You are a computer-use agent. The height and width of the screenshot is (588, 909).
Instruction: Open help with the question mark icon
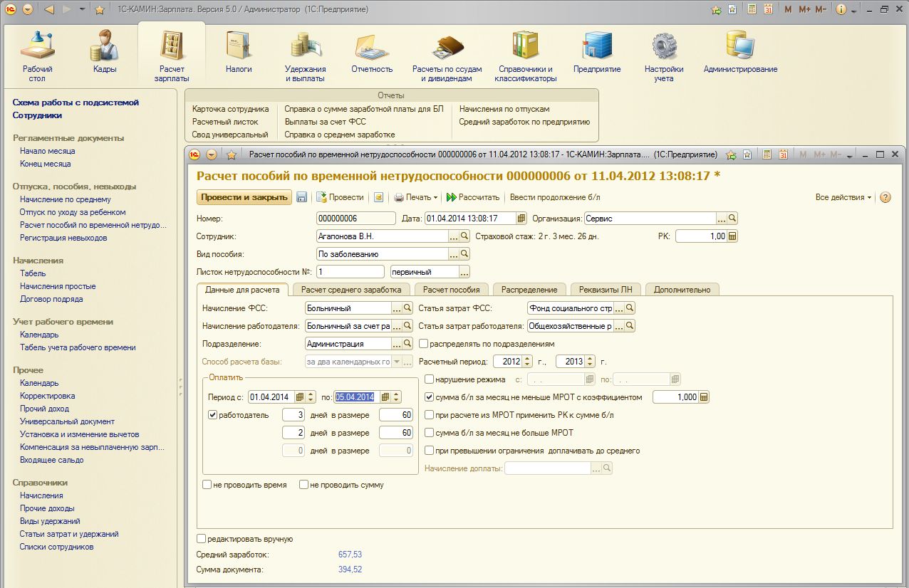pos(885,197)
